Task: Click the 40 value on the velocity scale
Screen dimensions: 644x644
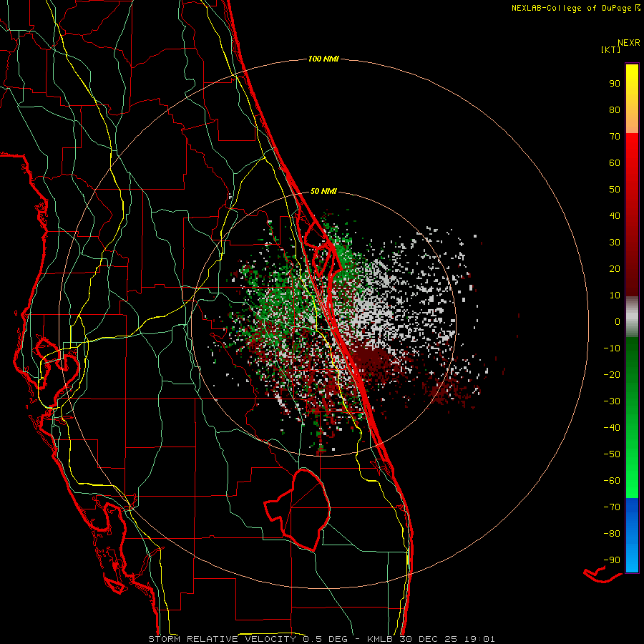Action: tap(615, 216)
